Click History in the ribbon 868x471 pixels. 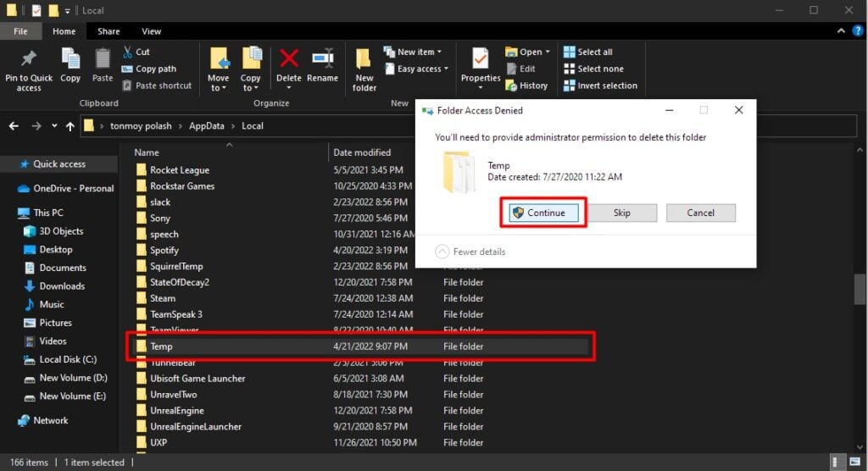pos(526,86)
